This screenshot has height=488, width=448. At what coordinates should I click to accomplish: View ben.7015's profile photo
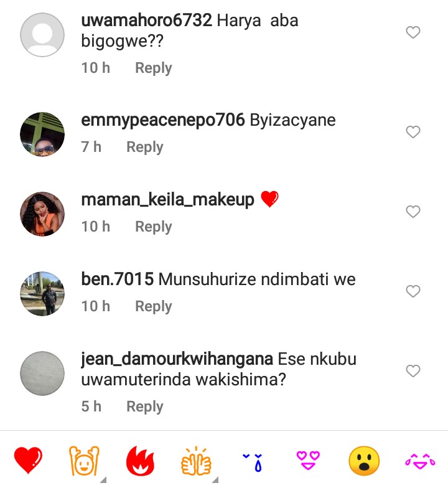click(x=42, y=294)
